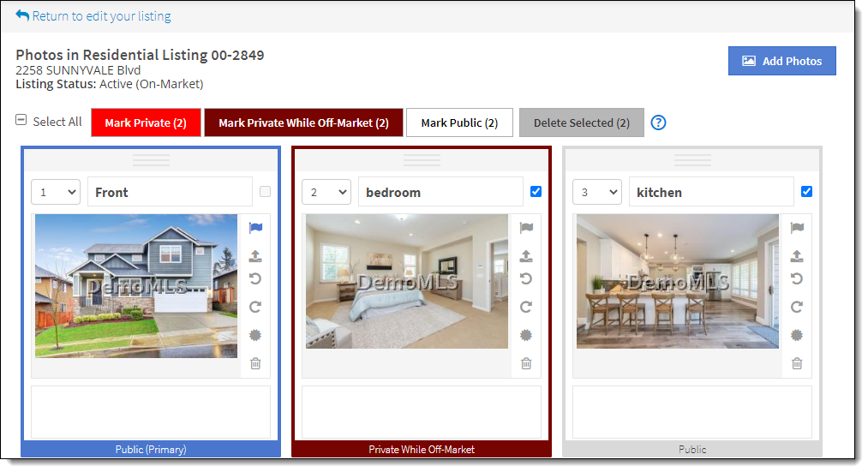Click the Add Photos button
The height and width of the screenshot is (472, 868).
(x=781, y=61)
